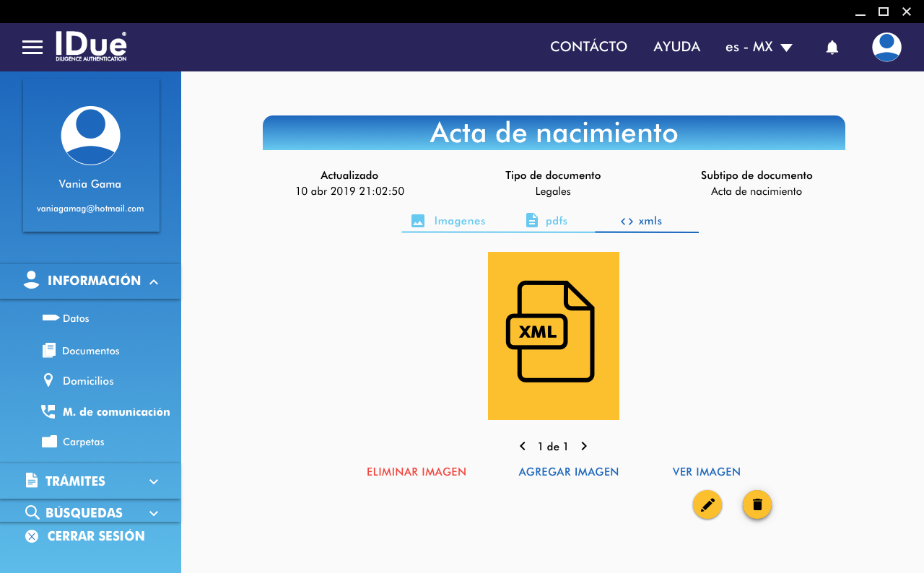Click AGREGAR IMAGEN

[x=568, y=472]
